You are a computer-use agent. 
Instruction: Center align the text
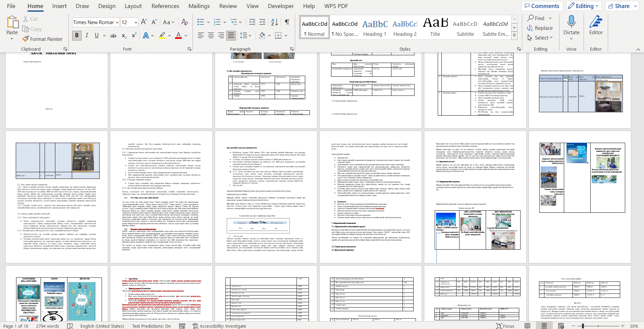(211, 36)
